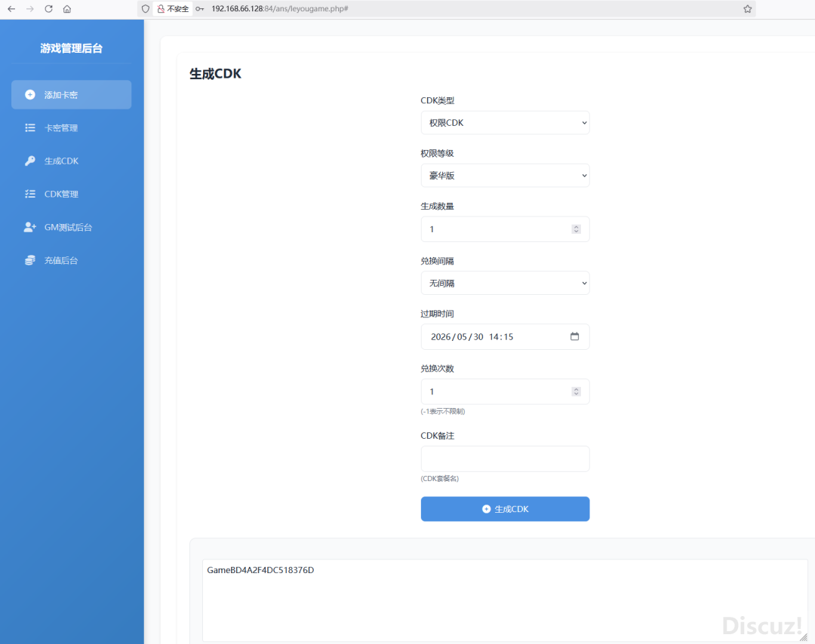Click the key icon beside 生成CDK

pos(30,161)
